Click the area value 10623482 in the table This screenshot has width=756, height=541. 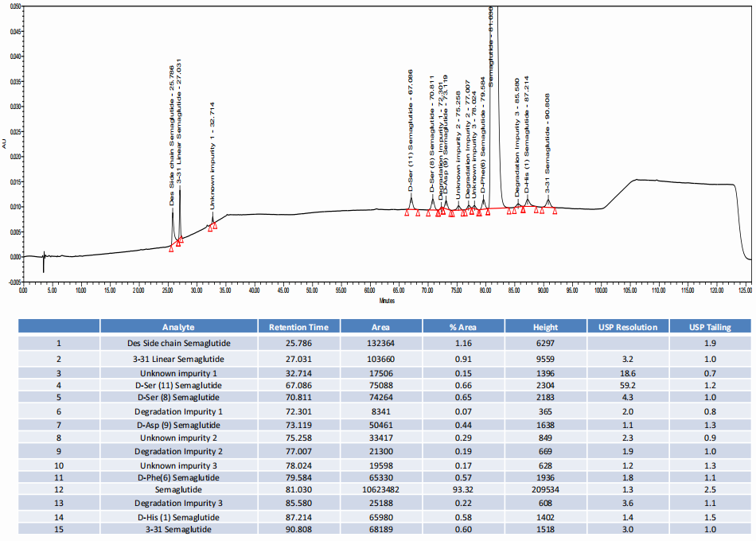coord(380,490)
